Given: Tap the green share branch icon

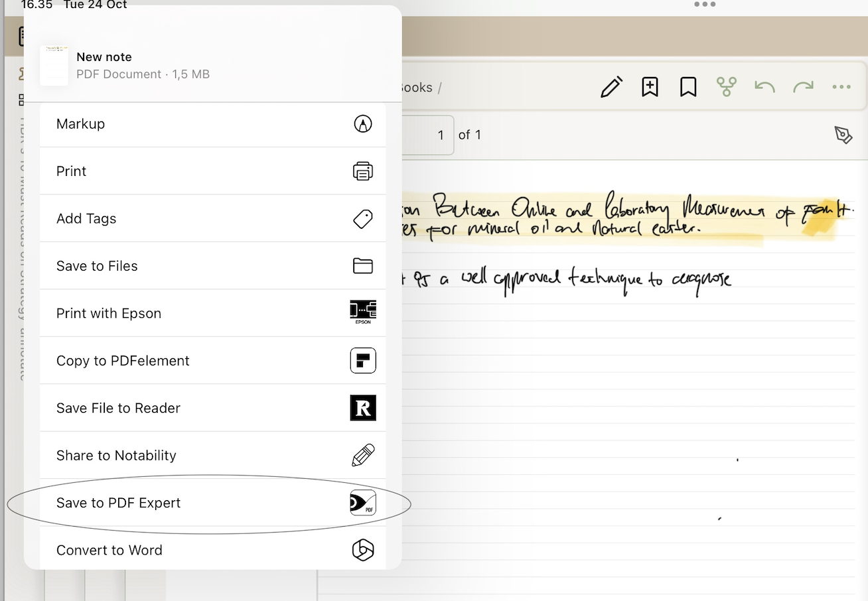Looking at the screenshot, I should click(x=727, y=86).
